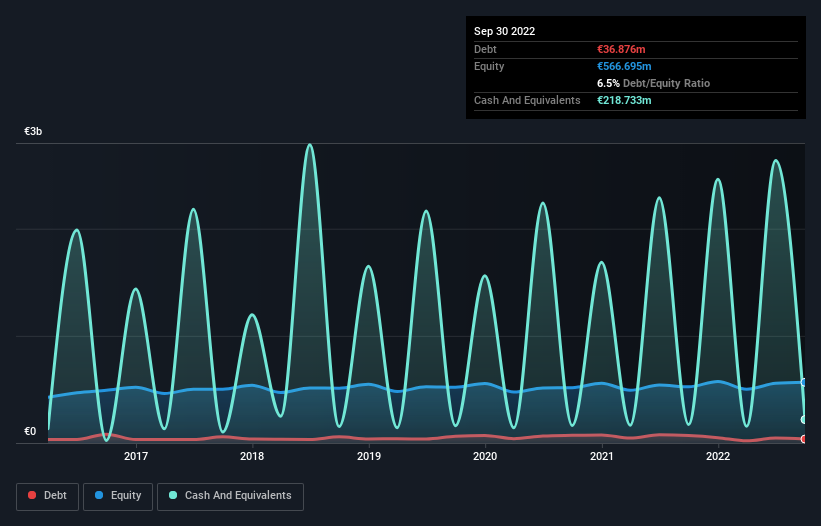Click the 2021 x-axis label
The width and height of the screenshot is (821, 526).
coord(602,456)
